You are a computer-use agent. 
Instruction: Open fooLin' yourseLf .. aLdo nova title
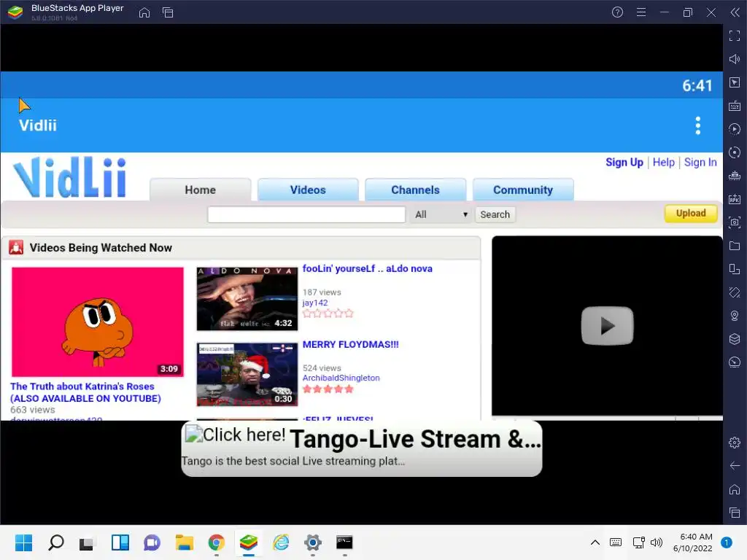[368, 268]
